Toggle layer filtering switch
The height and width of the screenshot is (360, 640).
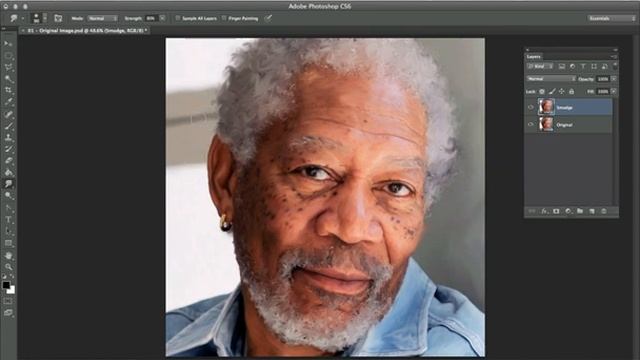615,65
